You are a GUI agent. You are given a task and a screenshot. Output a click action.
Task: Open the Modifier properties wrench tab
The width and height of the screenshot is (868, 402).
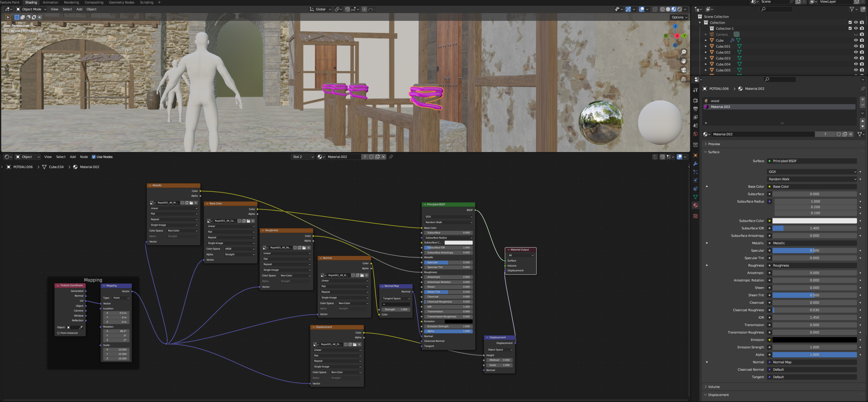pos(695,164)
